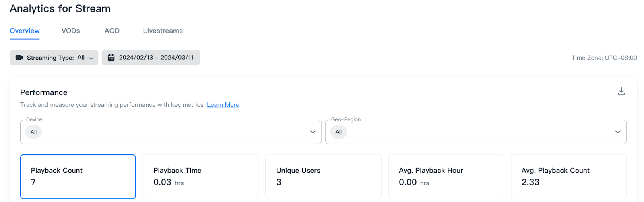The width and height of the screenshot is (644, 202).
Task: Switch to the AOD tab
Action: (x=112, y=31)
